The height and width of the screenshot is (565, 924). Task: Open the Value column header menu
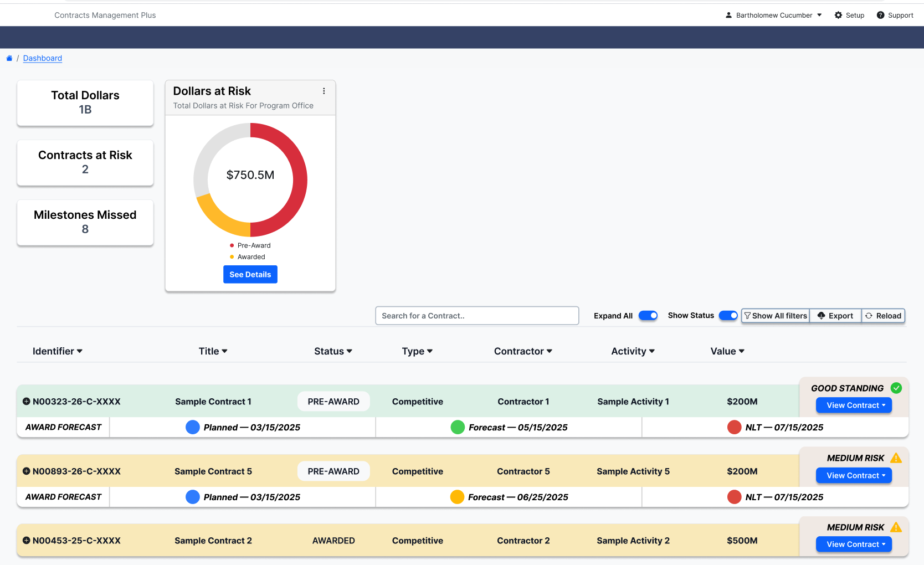click(727, 351)
